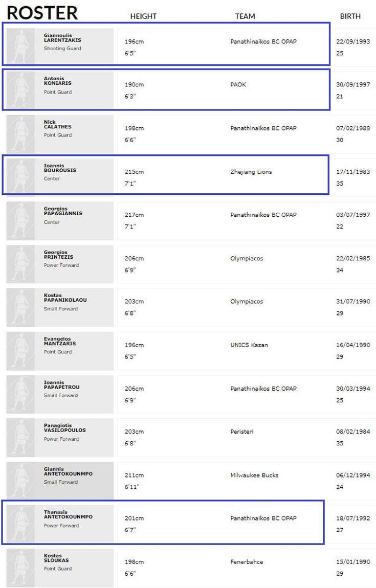Screen dimensions: 376x588
Task: Click the BIRTH column header
Action: coord(350,16)
